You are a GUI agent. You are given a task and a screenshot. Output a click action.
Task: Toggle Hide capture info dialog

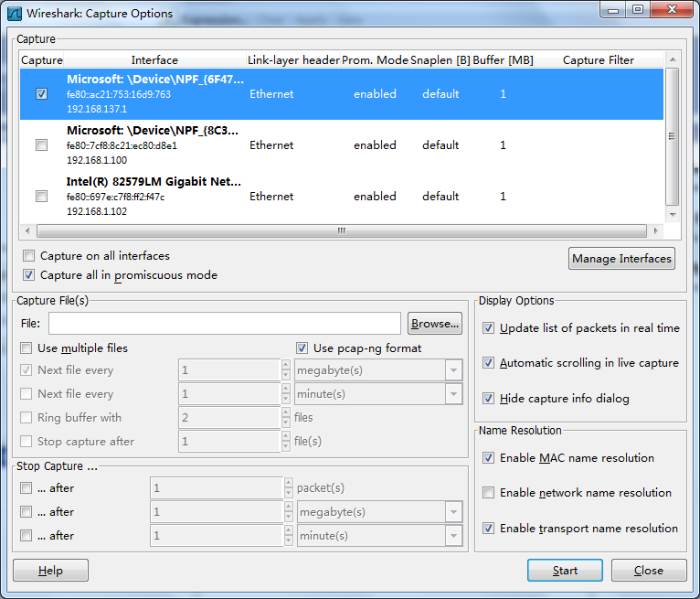(488, 399)
